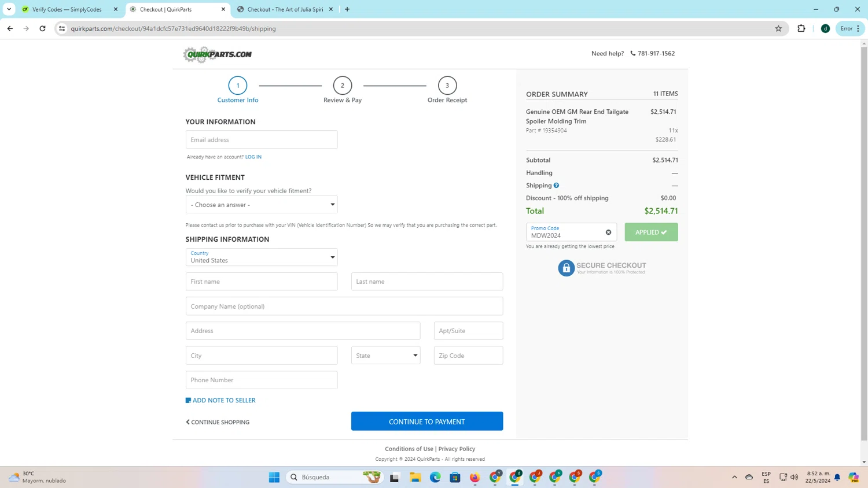Click the Applied promo button
This screenshot has width=868, height=488.
coord(651,232)
